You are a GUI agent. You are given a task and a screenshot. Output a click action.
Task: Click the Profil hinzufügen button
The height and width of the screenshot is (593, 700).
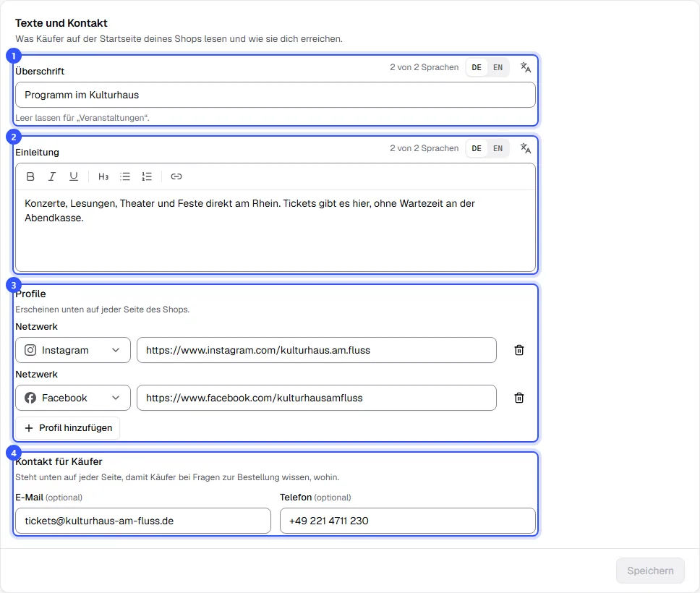click(67, 428)
